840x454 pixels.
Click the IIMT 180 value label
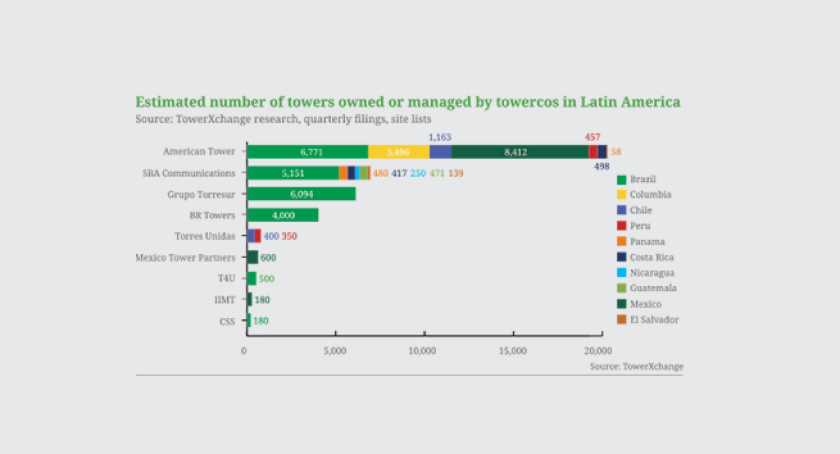pos(262,300)
